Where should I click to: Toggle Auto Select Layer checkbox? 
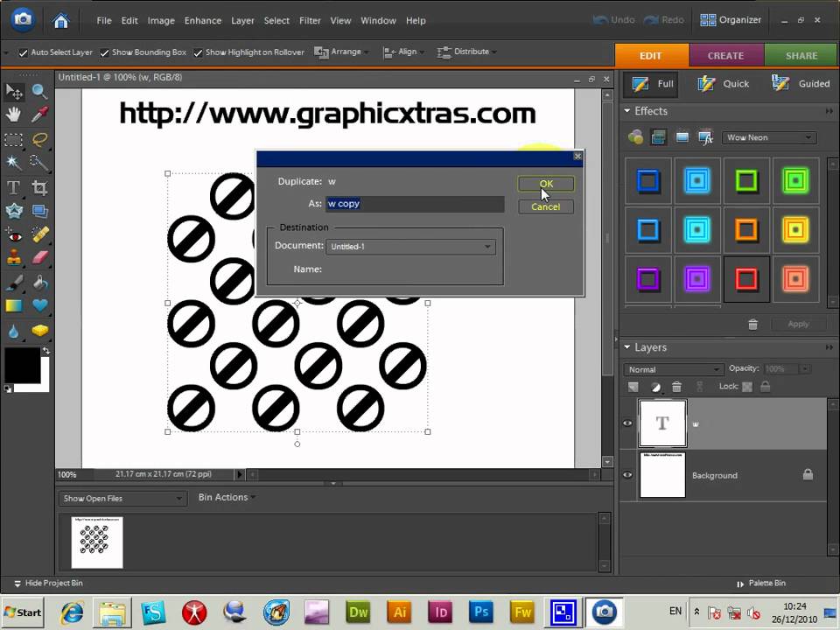pos(23,52)
